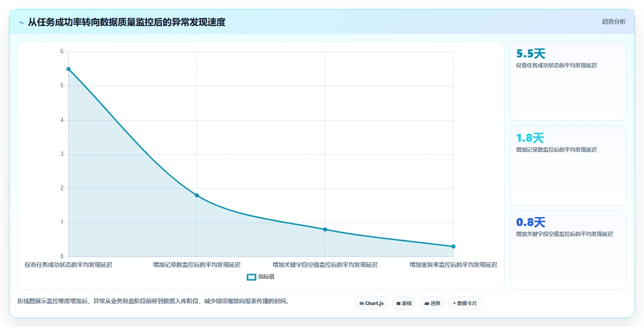The width and height of the screenshot is (644, 327).
Task: Click the last data point near 0.3
Action: pos(453,246)
